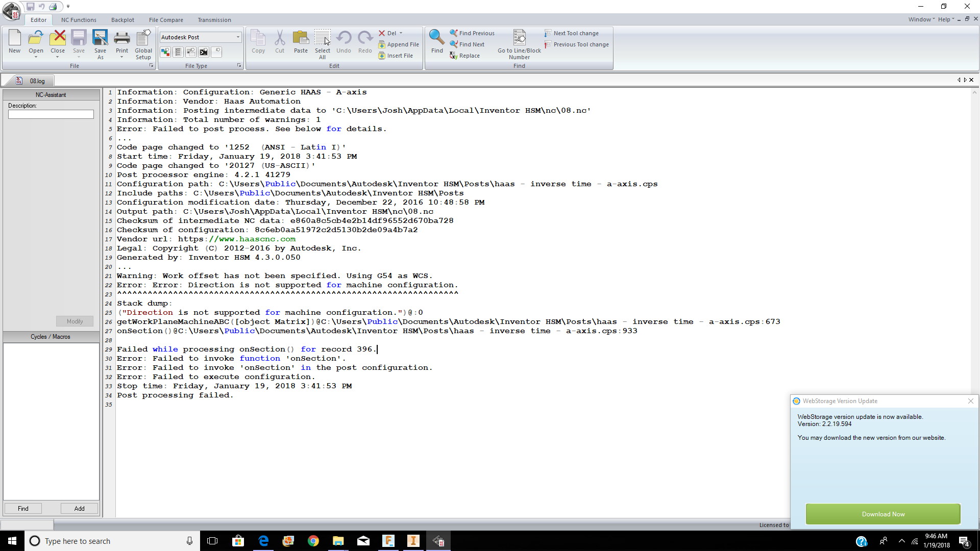Expand the Autodesk Post file type dropdown
Screen dimensions: 980x551
coord(238,37)
